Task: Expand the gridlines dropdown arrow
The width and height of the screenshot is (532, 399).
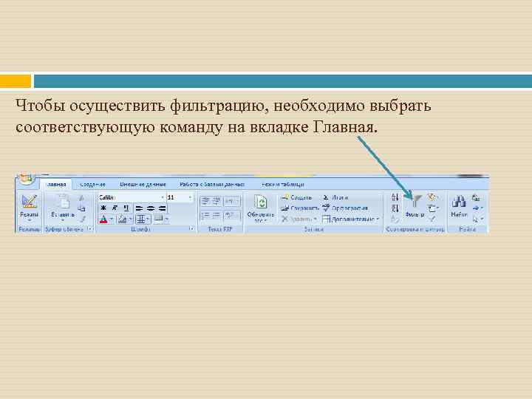Action: [149, 219]
